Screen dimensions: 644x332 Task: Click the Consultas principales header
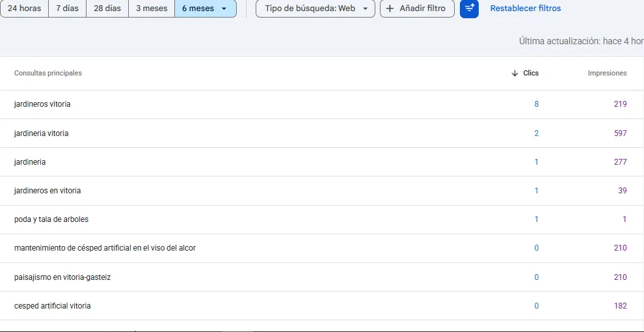(x=48, y=73)
